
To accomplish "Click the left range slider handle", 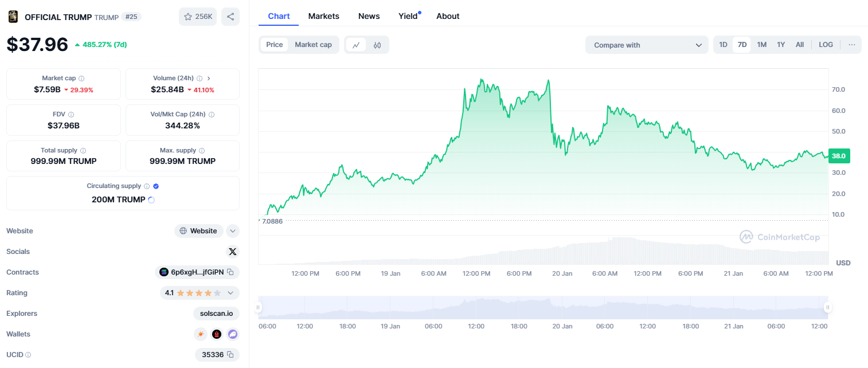I will [x=258, y=308].
